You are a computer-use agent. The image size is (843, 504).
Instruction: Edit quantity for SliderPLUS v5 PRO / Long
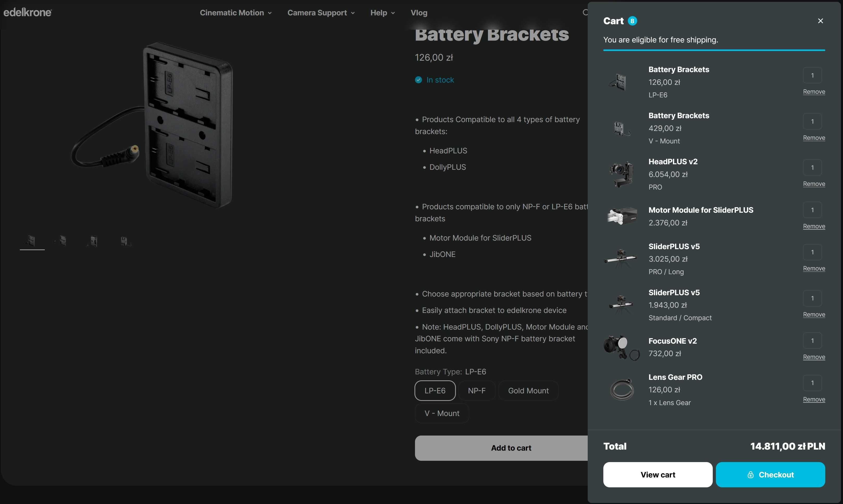[813, 252]
